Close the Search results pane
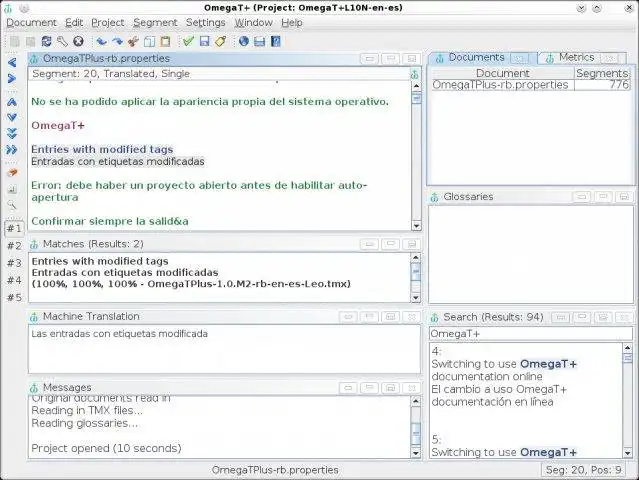 [x=624, y=317]
